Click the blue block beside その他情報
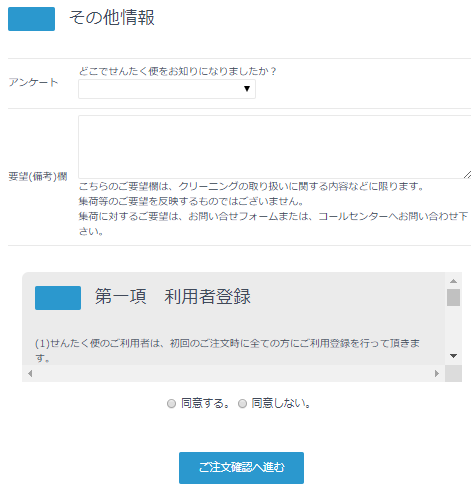Screen dimensions: 471x495 pyautogui.click(x=31, y=19)
